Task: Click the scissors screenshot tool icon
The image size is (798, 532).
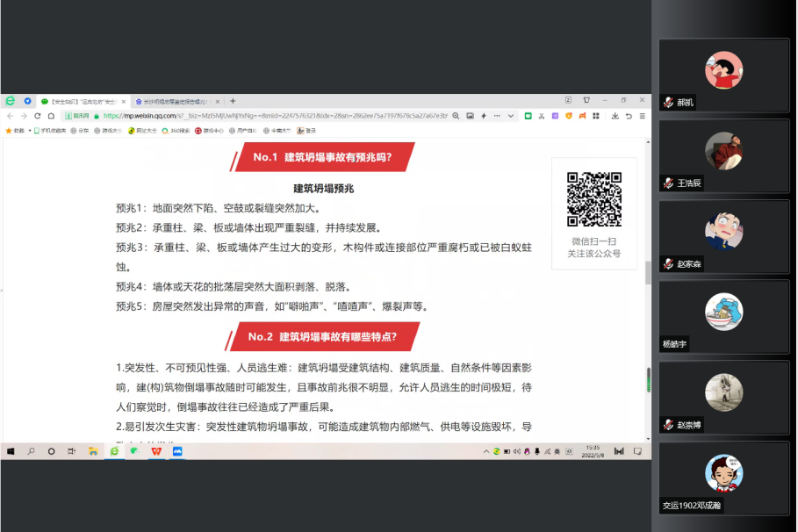Action: [x=542, y=116]
